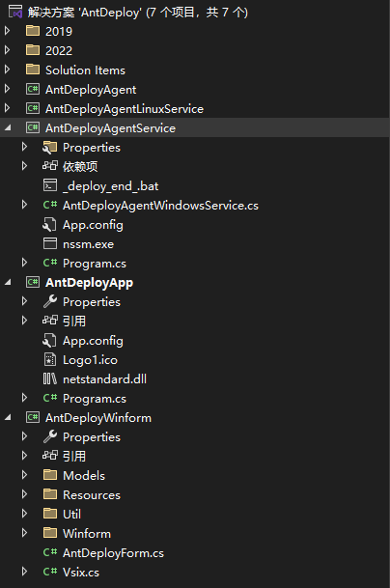Image resolution: width=390 pixels, height=588 pixels.
Task: Expand AntDeployAgentWindowsService.cs node
Action: (24, 205)
